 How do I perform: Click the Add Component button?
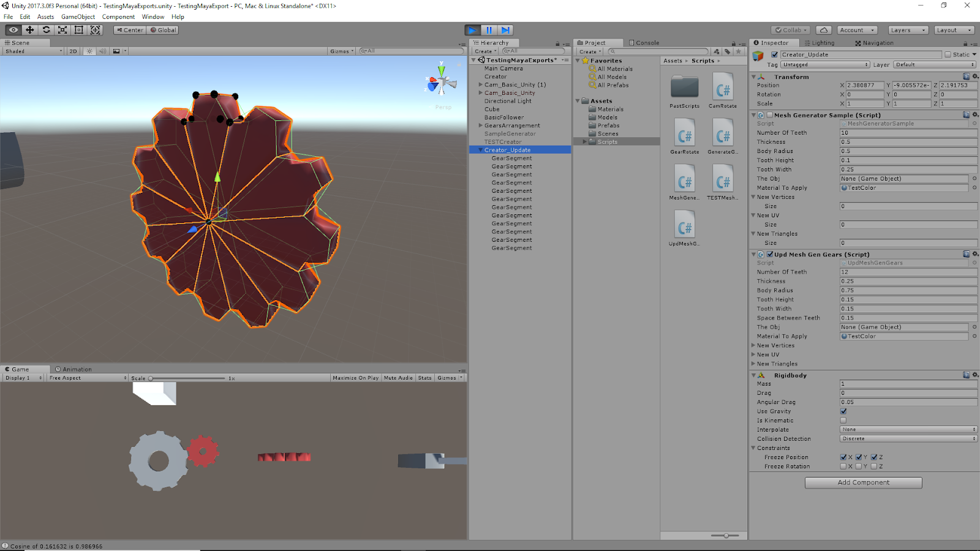click(863, 482)
